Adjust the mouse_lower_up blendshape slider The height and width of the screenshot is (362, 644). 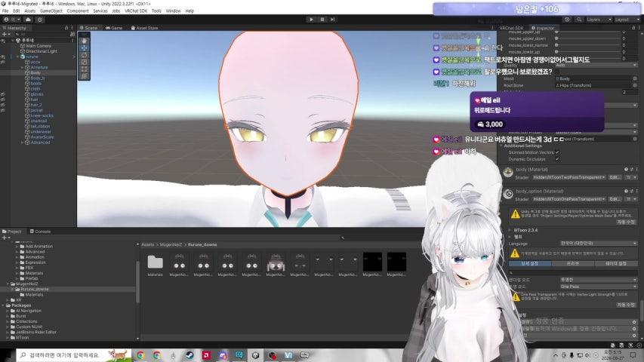coord(587,52)
